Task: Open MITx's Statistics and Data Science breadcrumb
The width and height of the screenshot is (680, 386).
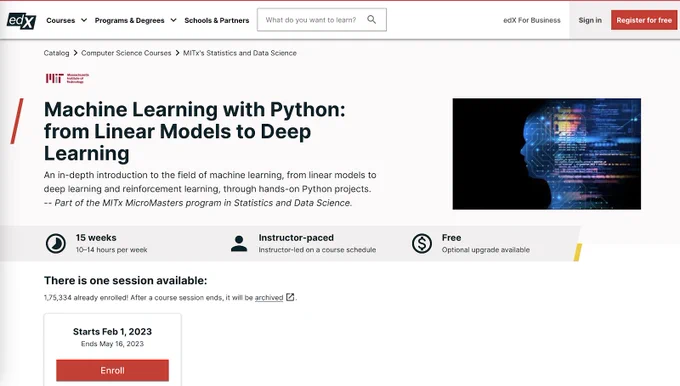Action: (x=240, y=53)
